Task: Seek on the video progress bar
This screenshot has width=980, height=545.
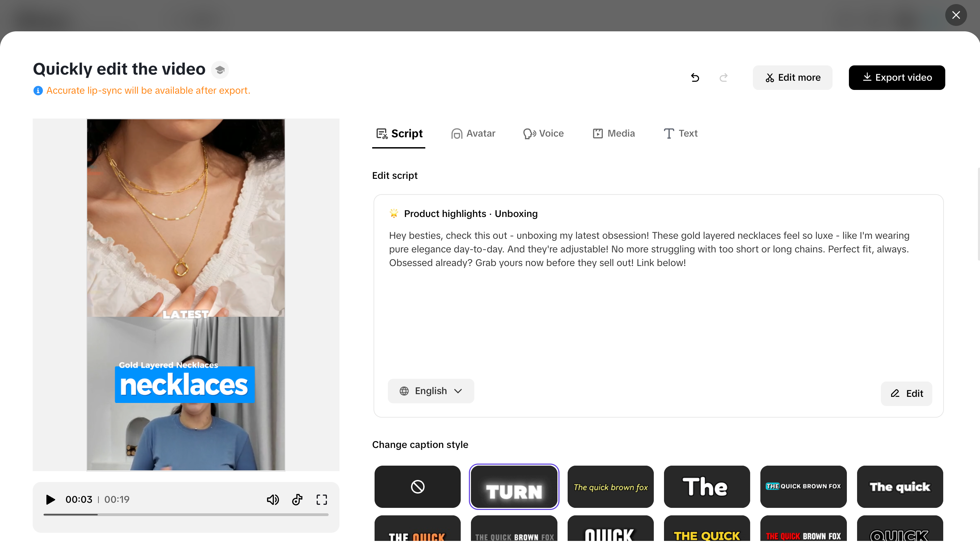Action: [x=186, y=515]
